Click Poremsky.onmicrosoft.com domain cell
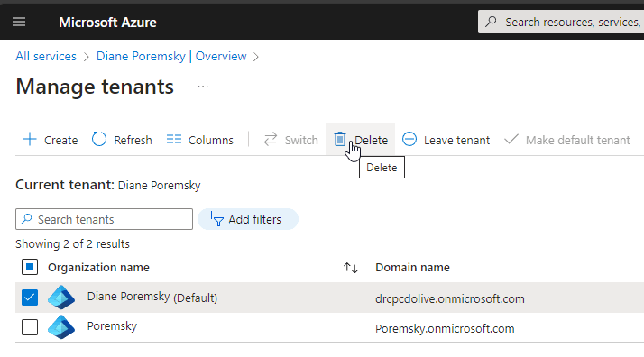The height and width of the screenshot is (357, 644). 445,329
